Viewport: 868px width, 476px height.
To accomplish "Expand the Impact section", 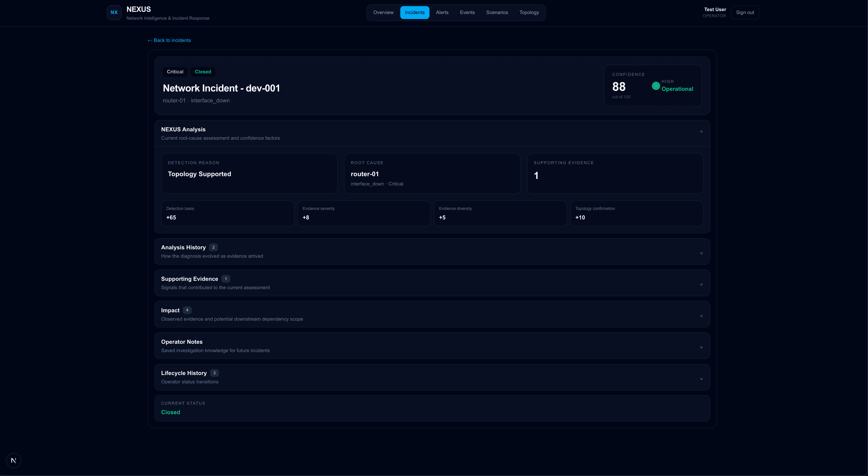I will point(432,314).
